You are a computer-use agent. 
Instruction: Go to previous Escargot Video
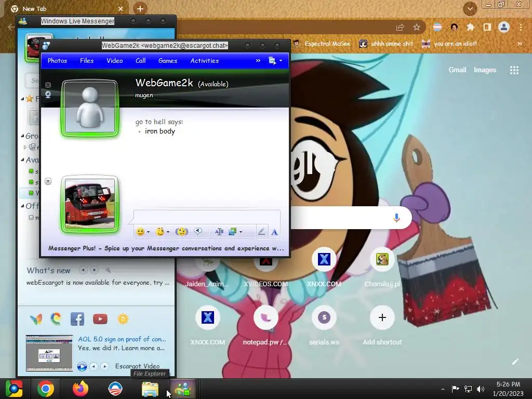coord(94,366)
